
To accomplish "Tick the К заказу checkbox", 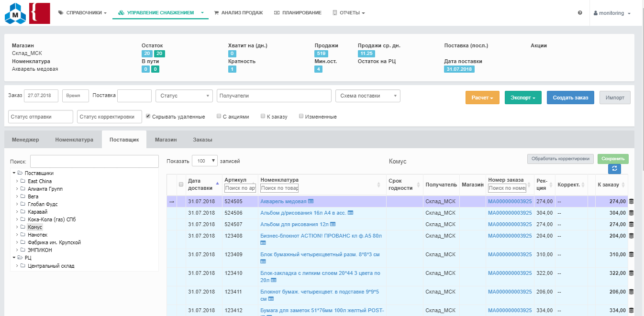I will click(x=263, y=116).
